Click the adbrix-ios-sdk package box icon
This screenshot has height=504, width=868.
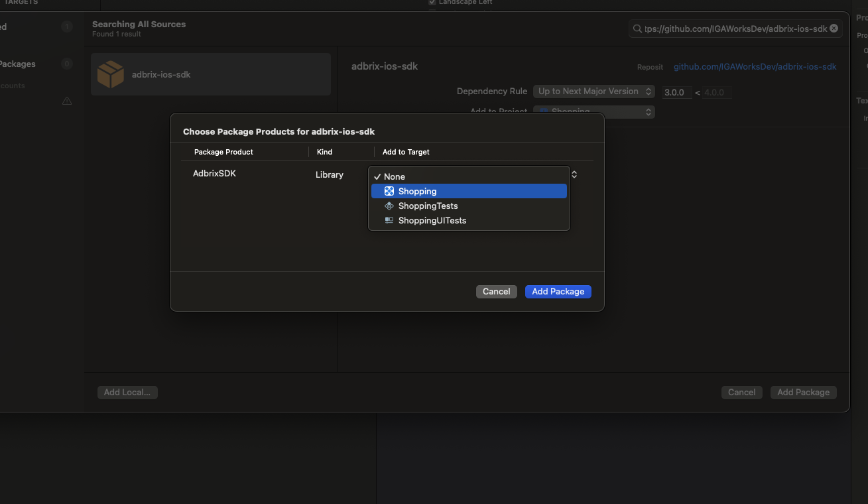pos(111,74)
